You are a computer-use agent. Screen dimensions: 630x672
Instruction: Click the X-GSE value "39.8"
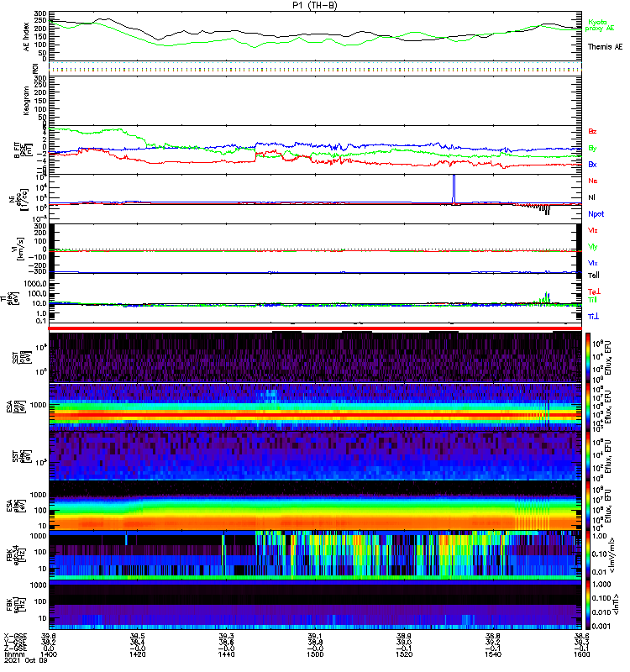(49, 636)
